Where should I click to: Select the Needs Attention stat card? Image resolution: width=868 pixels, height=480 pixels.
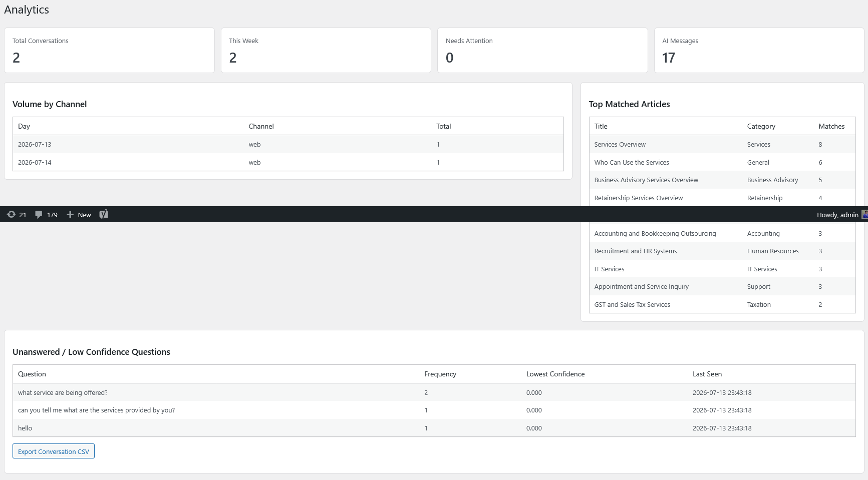(x=542, y=50)
